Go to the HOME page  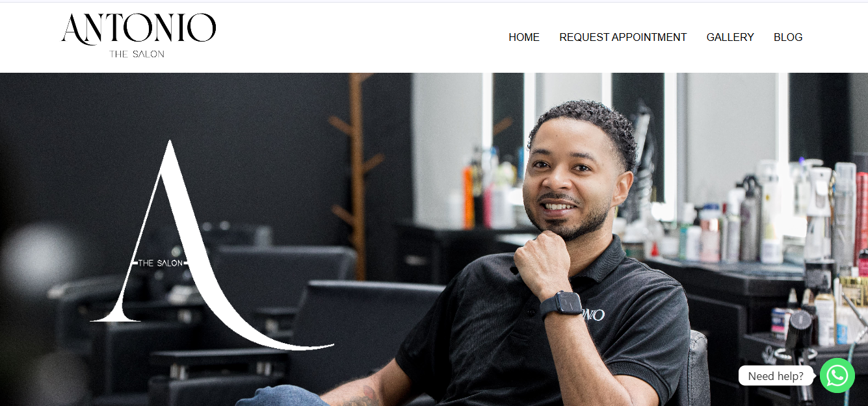[x=524, y=37]
